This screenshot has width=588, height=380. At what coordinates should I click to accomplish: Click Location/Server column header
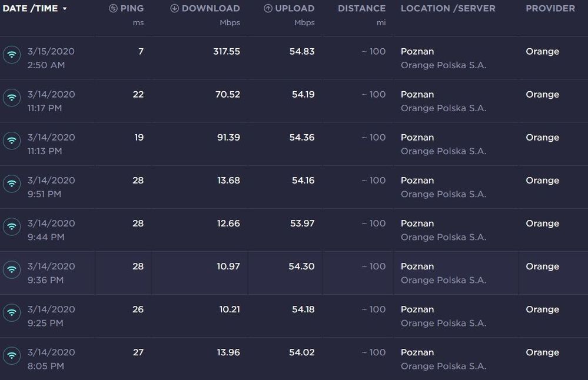[x=448, y=9]
